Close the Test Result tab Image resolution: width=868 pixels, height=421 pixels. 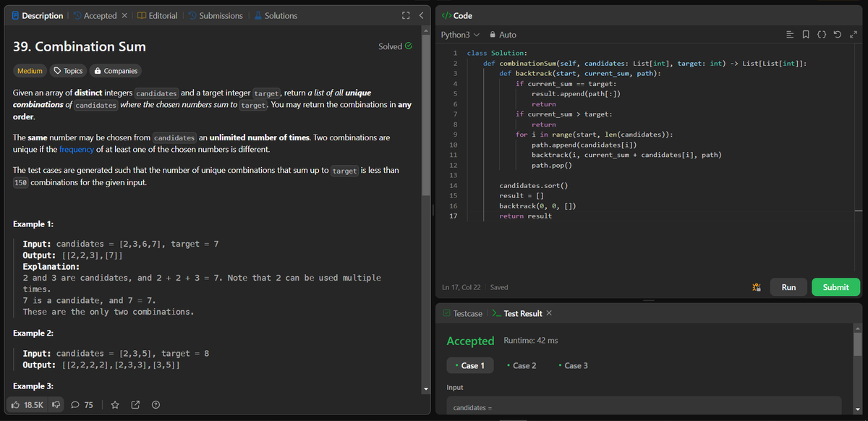click(x=549, y=313)
